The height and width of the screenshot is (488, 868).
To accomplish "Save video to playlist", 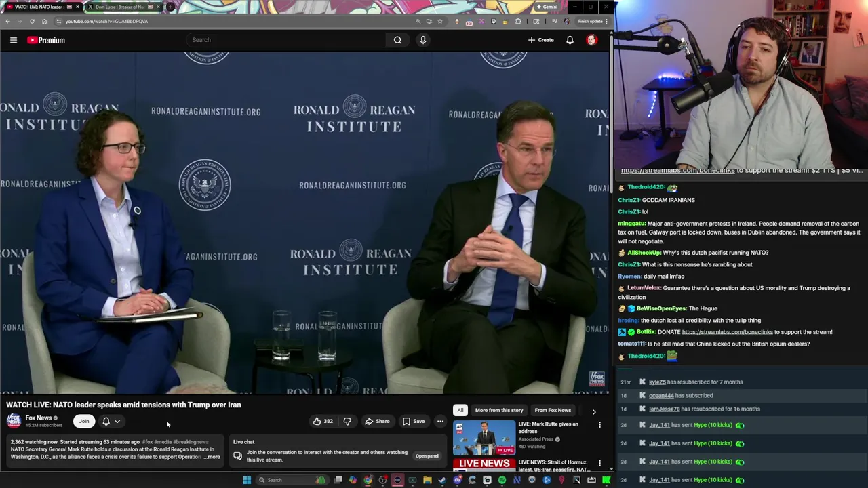I will [x=414, y=422].
